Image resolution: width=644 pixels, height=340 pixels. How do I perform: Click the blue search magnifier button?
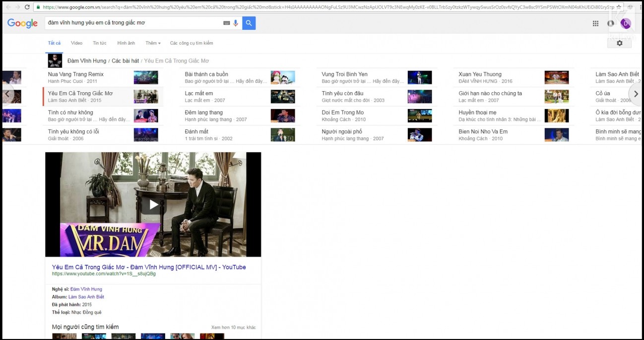point(249,23)
